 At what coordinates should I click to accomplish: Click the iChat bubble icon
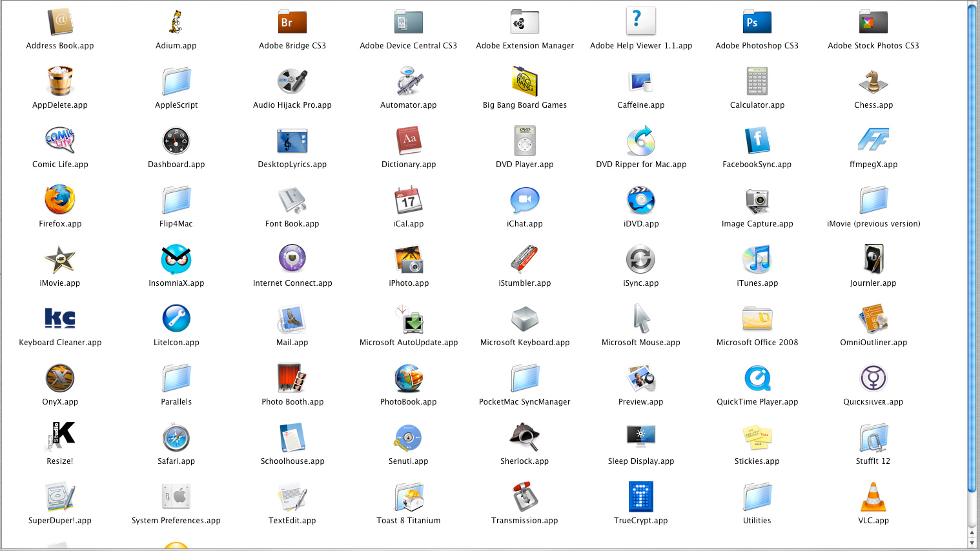coord(525,200)
